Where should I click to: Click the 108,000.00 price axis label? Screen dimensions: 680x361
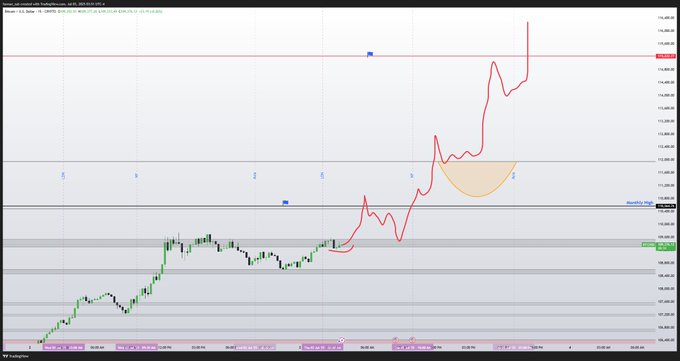tap(666, 288)
